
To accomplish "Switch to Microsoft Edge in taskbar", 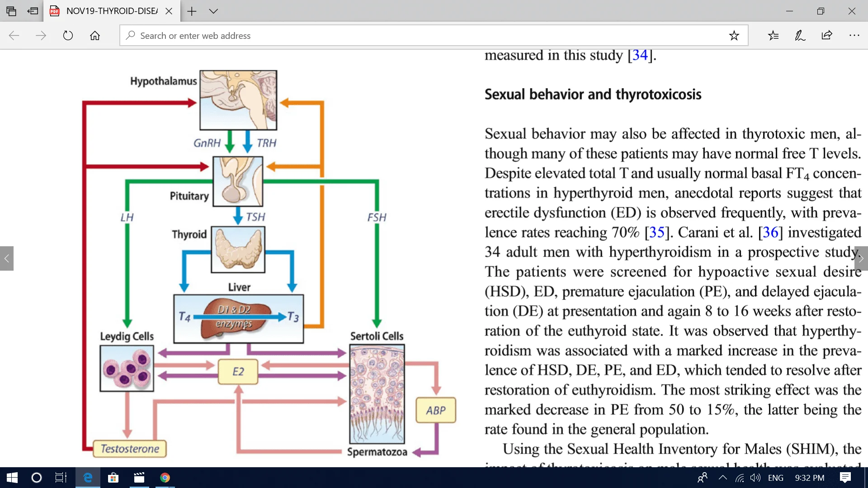I will point(88,478).
